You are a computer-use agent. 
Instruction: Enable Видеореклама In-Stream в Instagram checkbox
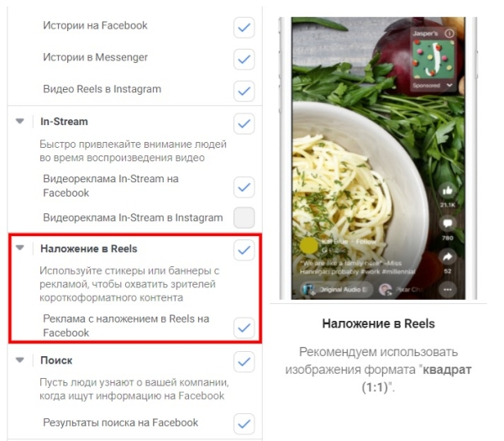[244, 218]
